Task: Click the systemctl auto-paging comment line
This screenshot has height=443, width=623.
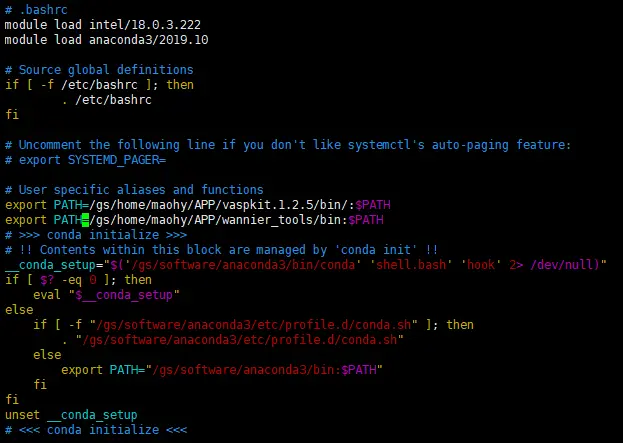Action: click(x=288, y=145)
